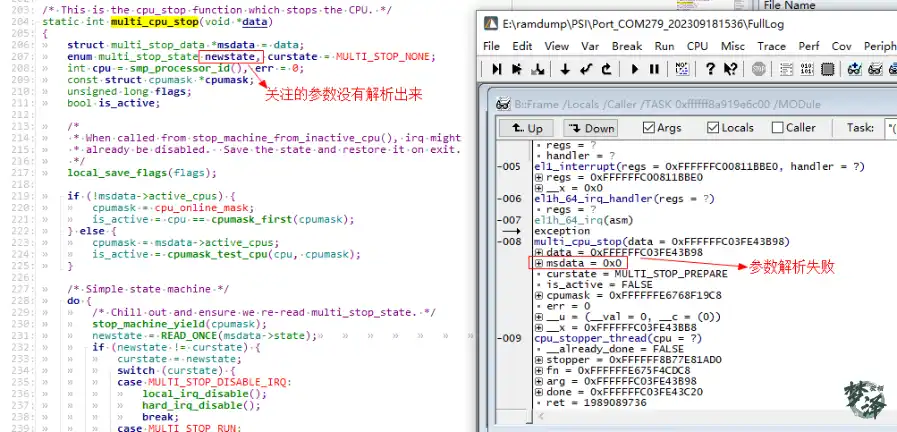
Task: Open the Edit menu
Action: pos(522,46)
